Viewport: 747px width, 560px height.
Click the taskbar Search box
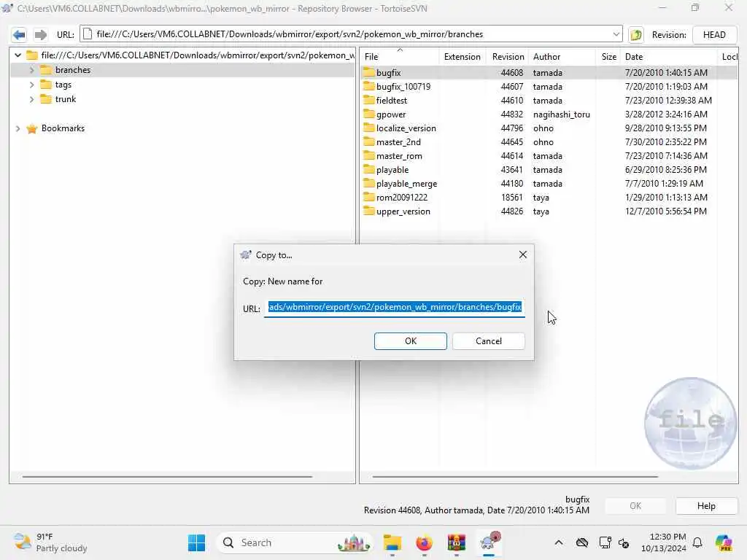[x=295, y=542]
